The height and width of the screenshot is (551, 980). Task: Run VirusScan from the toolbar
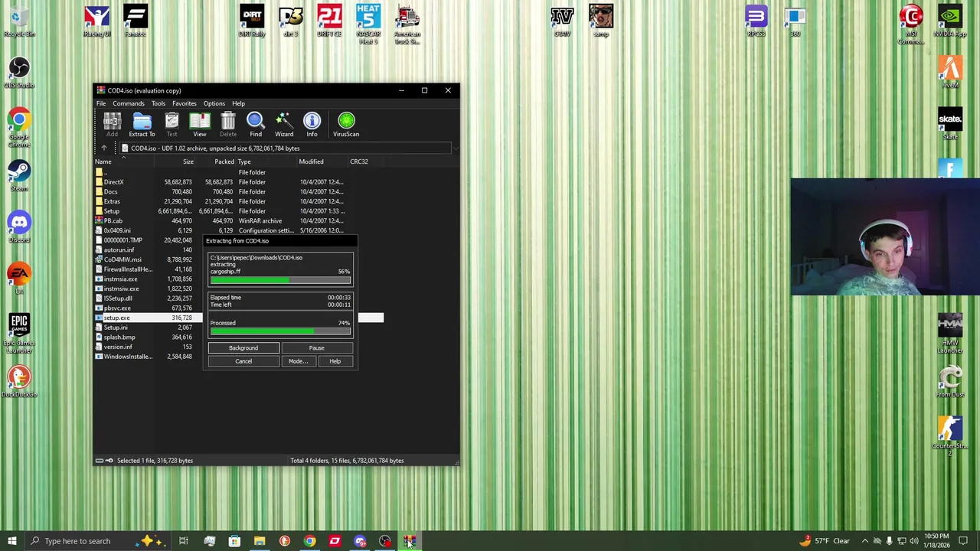[346, 125]
